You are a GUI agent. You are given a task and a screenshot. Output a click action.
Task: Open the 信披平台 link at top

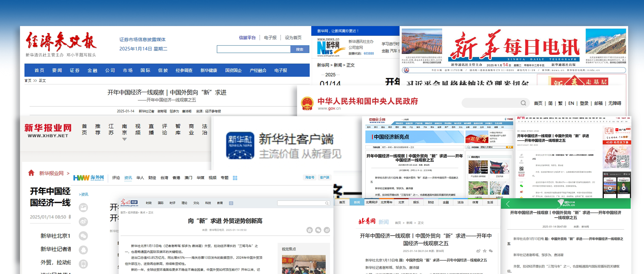point(247,38)
